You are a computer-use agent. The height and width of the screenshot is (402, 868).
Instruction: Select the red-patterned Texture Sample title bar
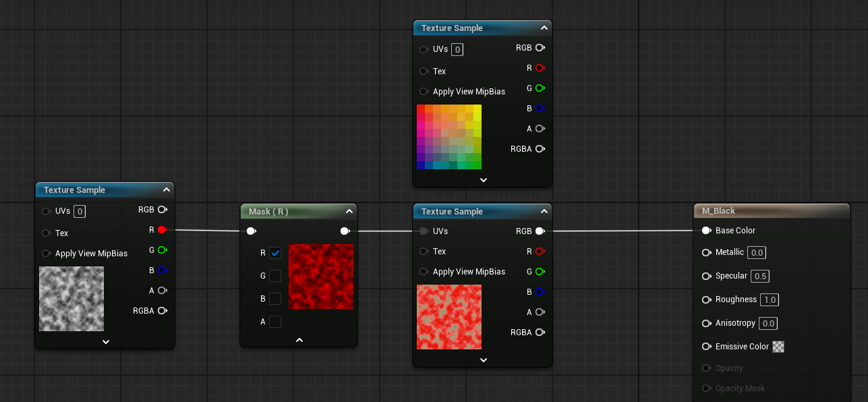[x=482, y=211]
